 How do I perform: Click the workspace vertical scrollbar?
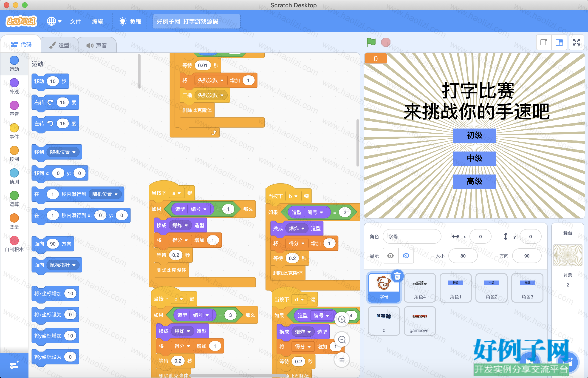[x=358, y=143]
